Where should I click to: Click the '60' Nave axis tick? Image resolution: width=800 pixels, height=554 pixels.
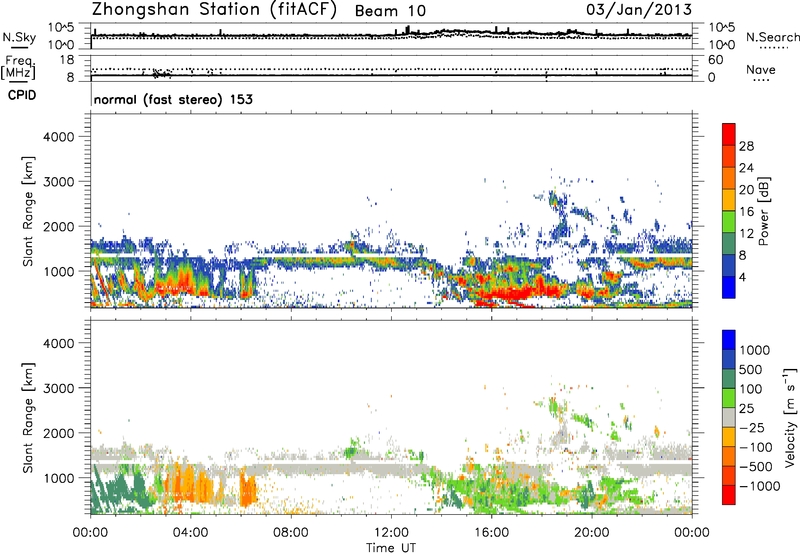(715, 60)
